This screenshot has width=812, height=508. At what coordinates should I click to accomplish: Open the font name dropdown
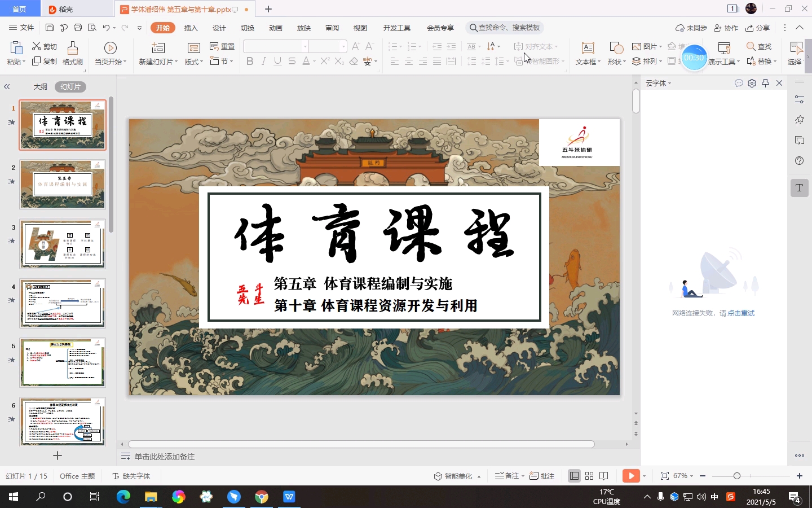305,46
